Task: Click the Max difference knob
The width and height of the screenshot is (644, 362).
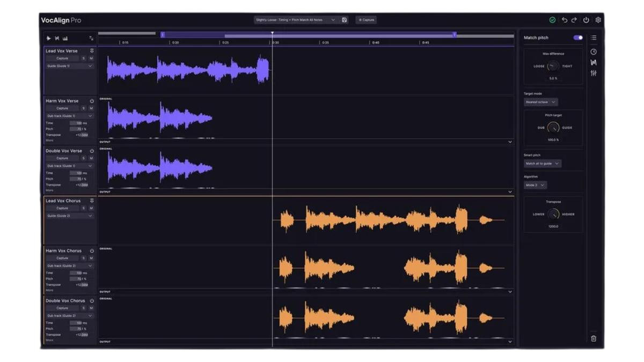Action: 553,66
